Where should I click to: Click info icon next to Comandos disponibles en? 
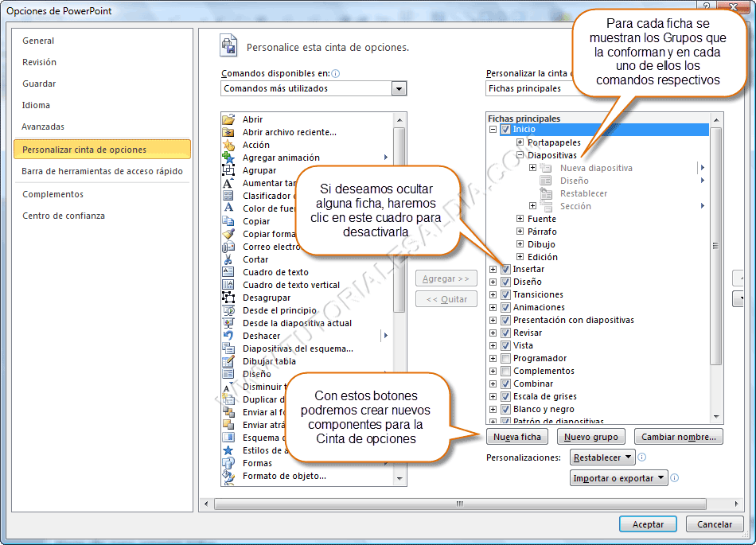336,73
